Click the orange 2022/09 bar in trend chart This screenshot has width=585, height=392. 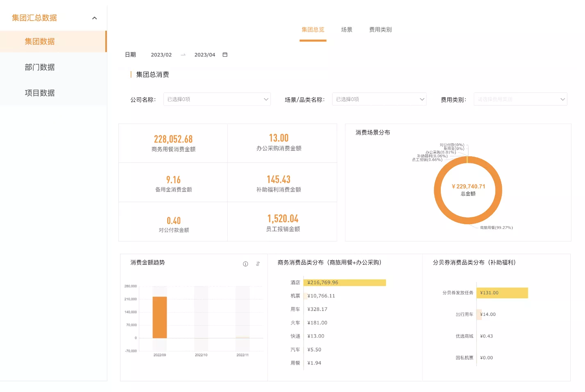point(160,317)
